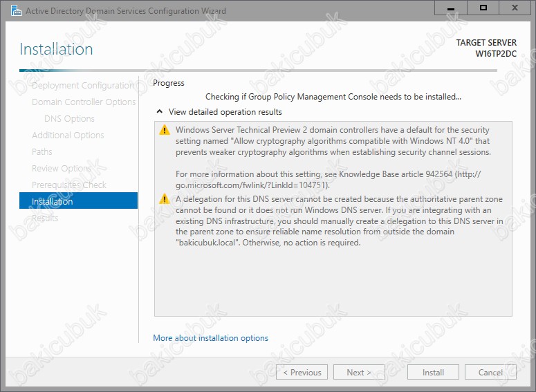Select Deployment Configuration step
This screenshot has height=392, width=536.
pyautogui.click(x=82, y=86)
